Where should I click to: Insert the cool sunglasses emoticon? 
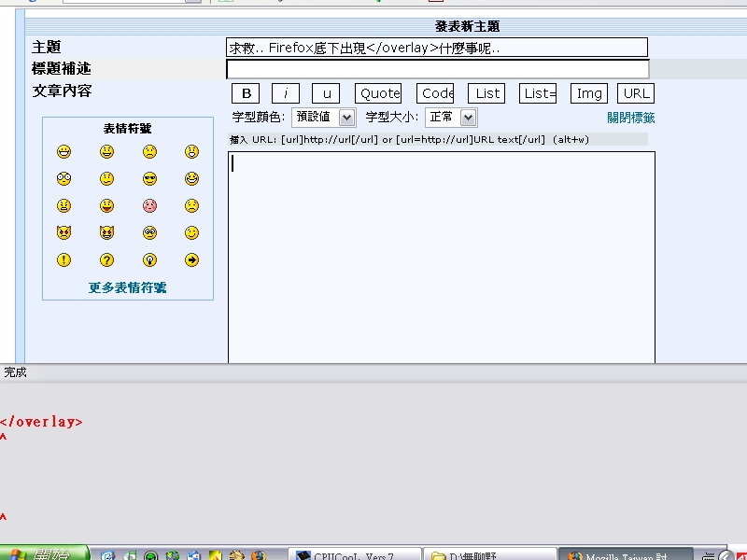coord(149,179)
